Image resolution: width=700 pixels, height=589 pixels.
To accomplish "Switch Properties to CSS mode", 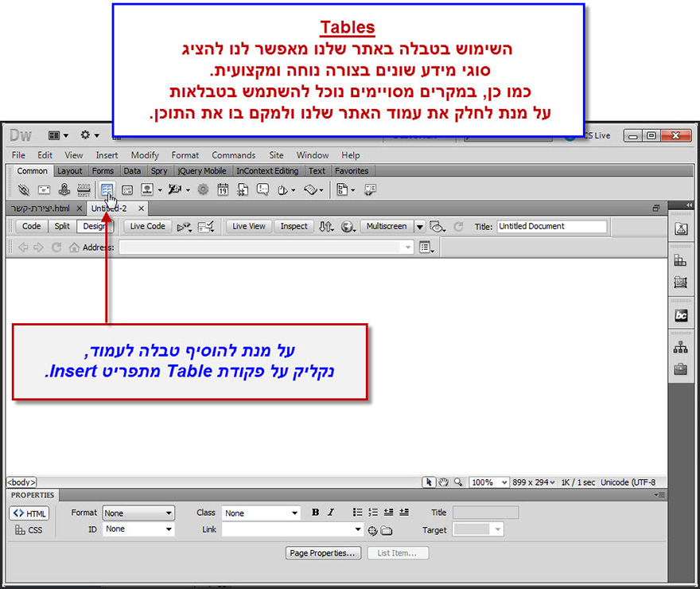I will [x=29, y=530].
